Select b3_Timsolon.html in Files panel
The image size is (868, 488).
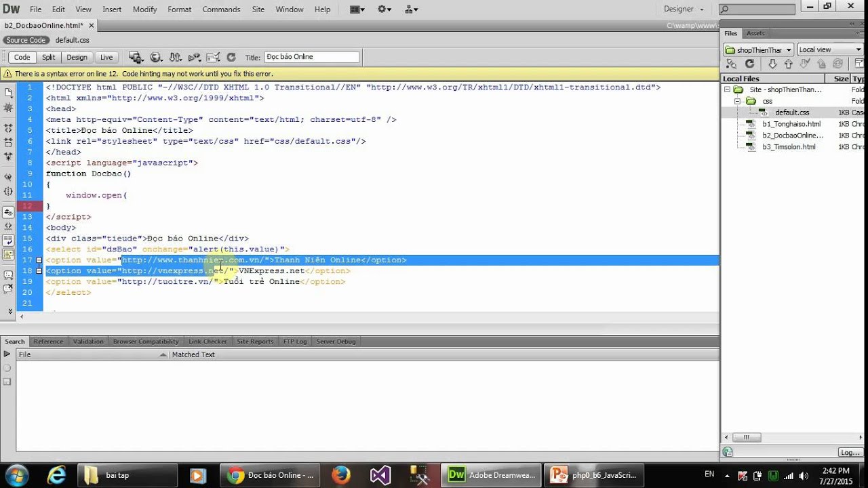(x=789, y=147)
